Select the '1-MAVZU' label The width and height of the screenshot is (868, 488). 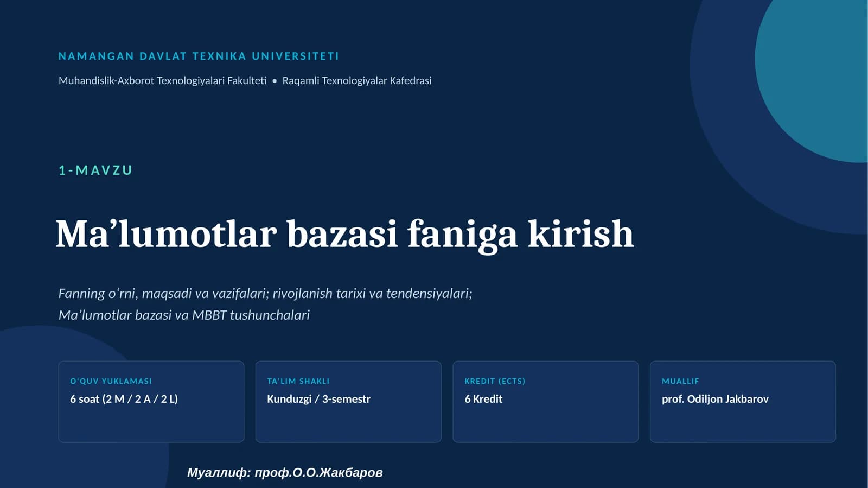[95, 170]
